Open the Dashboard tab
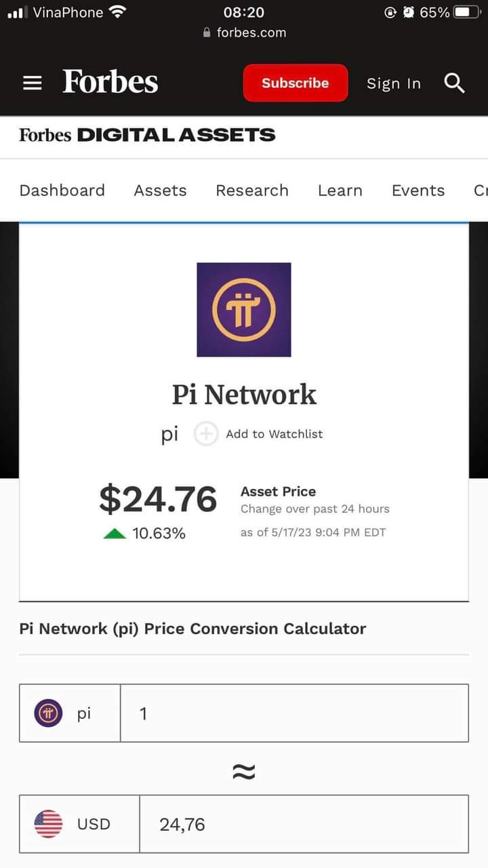488x868 pixels. coord(62,191)
